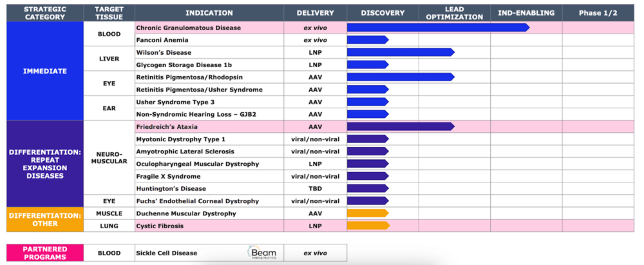Click the orange Cystic Fibrosis progress arrow
Image resolution: width=644 pixels, height=265 pixels.
(x=368, y=226)
